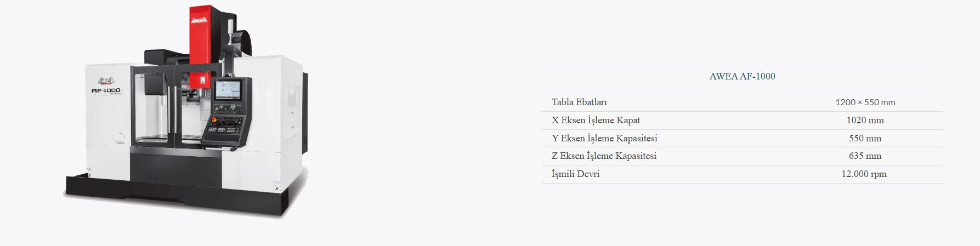Select the İşmili Devri row label
Screen dimensions: 980x246
(x=575, y=174)
